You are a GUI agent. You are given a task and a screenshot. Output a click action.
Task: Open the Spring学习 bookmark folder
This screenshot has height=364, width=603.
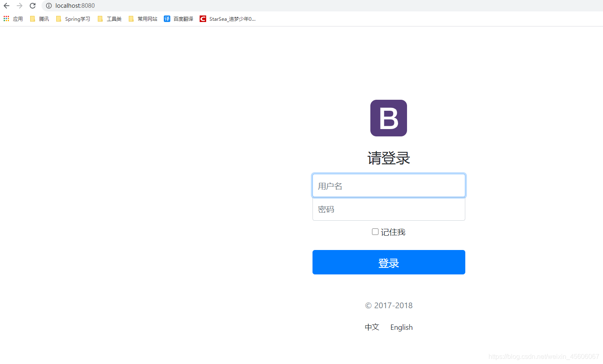[73, 19]
